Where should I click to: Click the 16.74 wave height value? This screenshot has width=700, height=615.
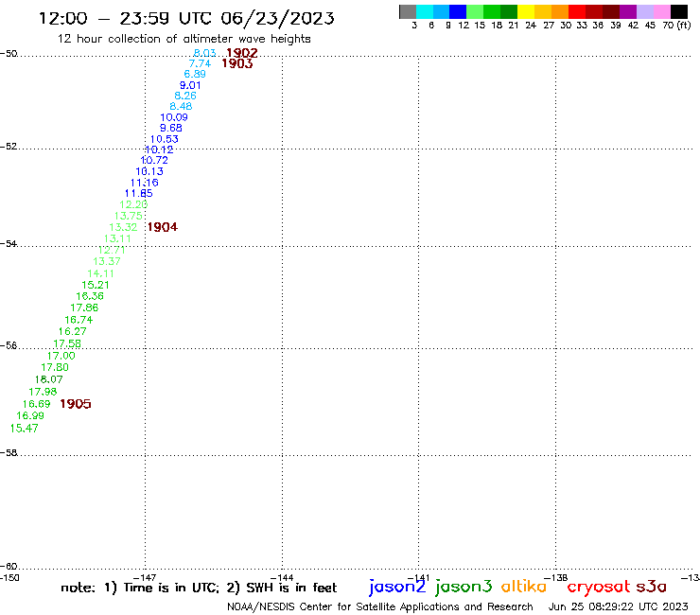point(79,320)
